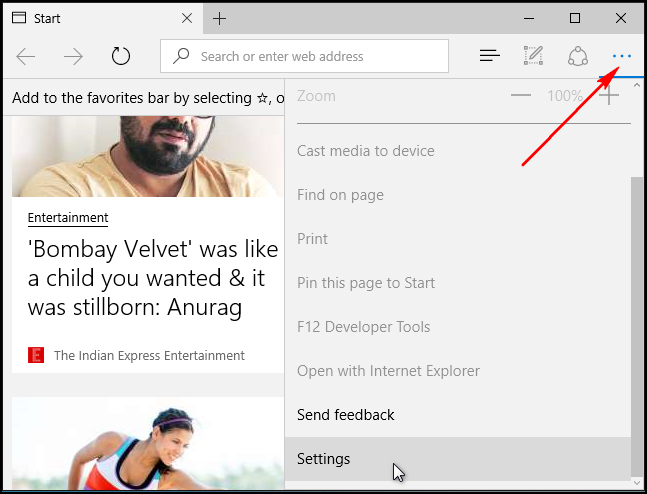This screenshot has height=494, width=647.
Task: Refresh the page
Action: pos(121,56)
